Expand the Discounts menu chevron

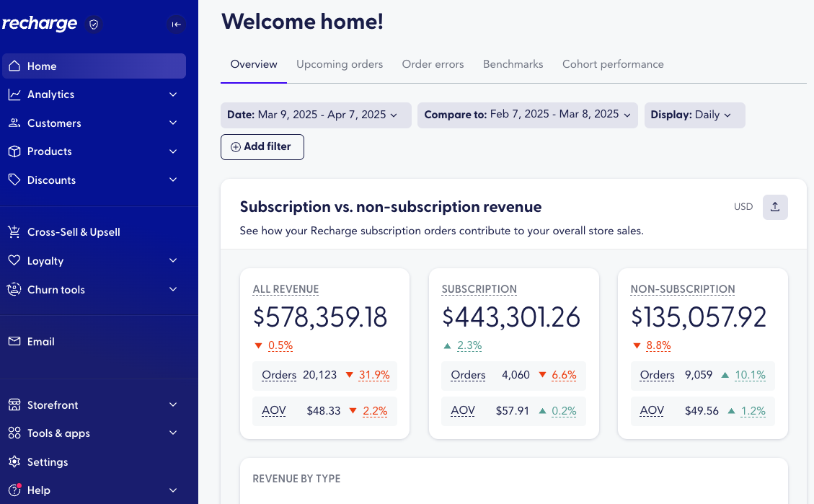[x=173, y=180]
